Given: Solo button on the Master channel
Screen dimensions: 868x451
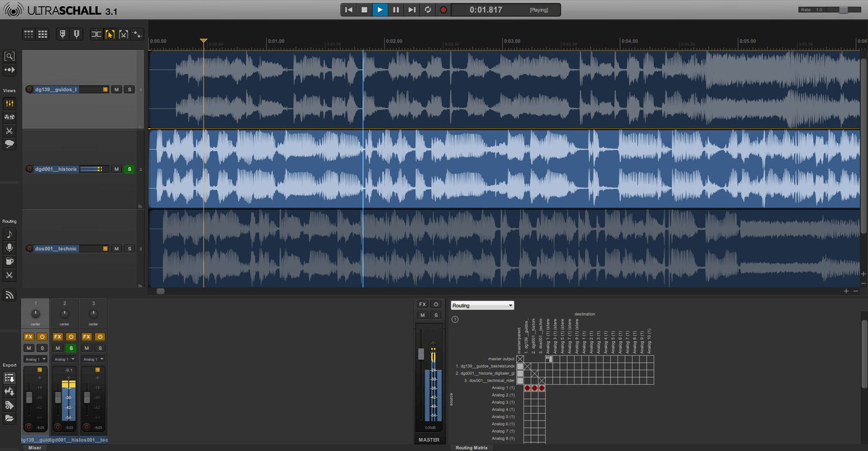Looking at the screenshot, I should click(435, 315).
